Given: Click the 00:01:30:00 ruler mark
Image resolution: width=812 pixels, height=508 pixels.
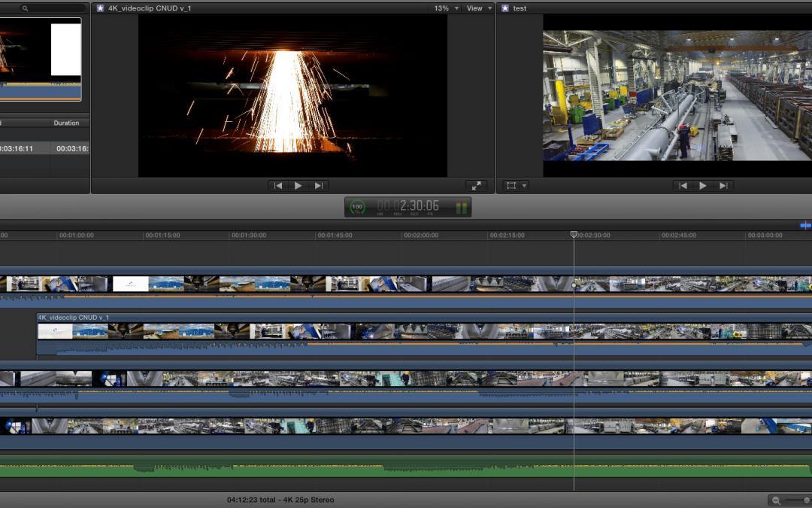Looking at the screenshot, I should tap(249, 236).
